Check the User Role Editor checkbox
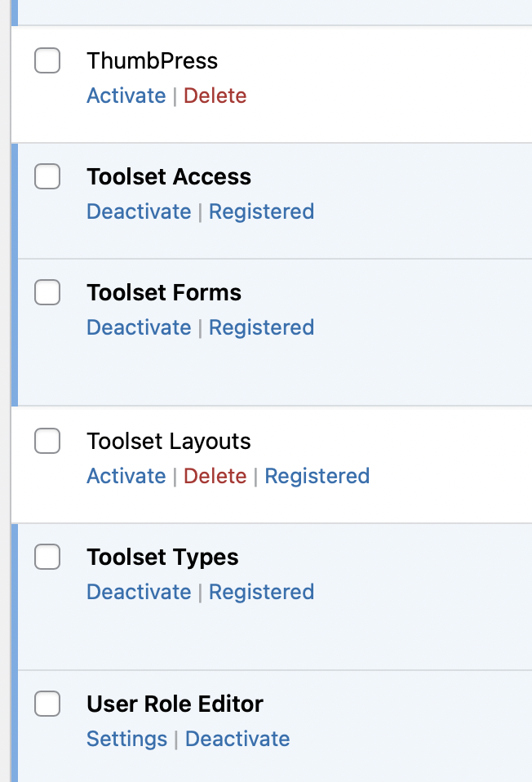 (x=47, y=704)
